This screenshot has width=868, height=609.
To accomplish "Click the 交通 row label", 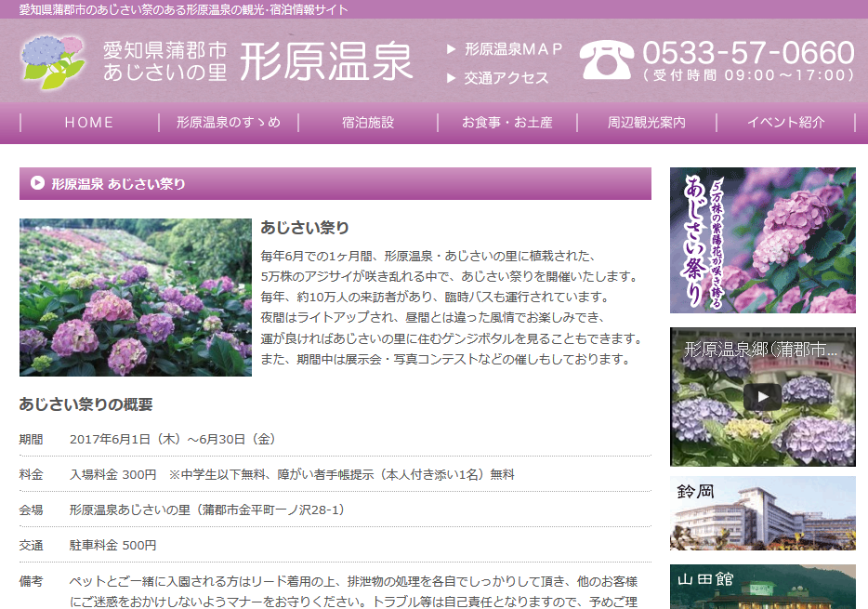I will point(31,546).
